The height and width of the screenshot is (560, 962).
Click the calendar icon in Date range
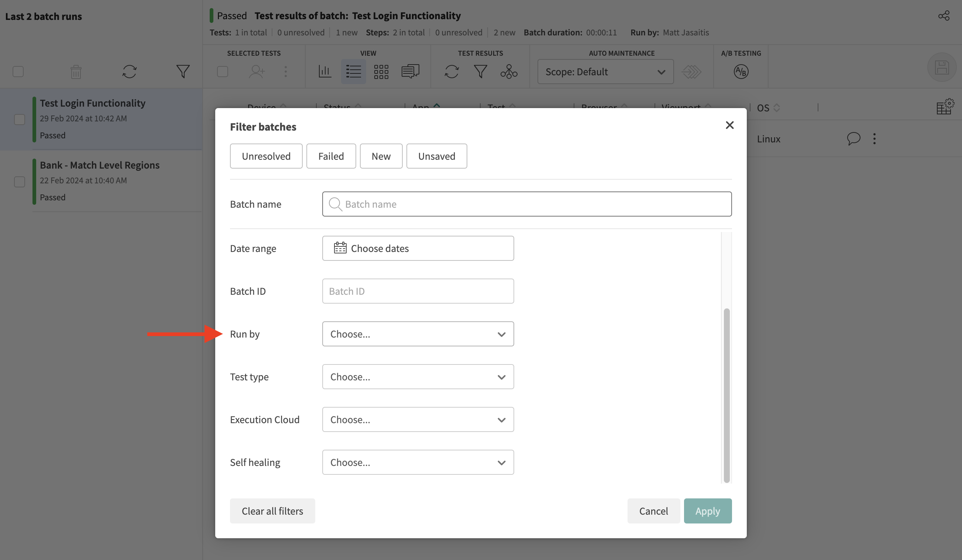[340, 248]
